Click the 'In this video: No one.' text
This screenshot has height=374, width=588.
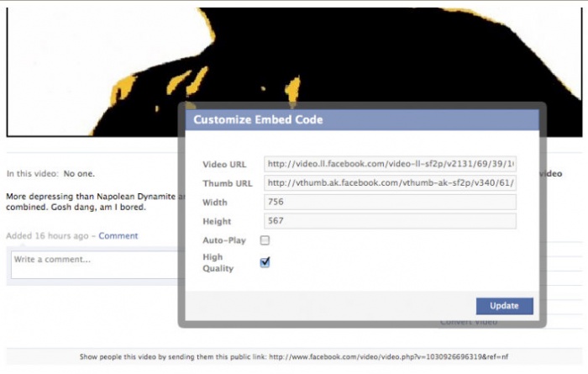50,174
